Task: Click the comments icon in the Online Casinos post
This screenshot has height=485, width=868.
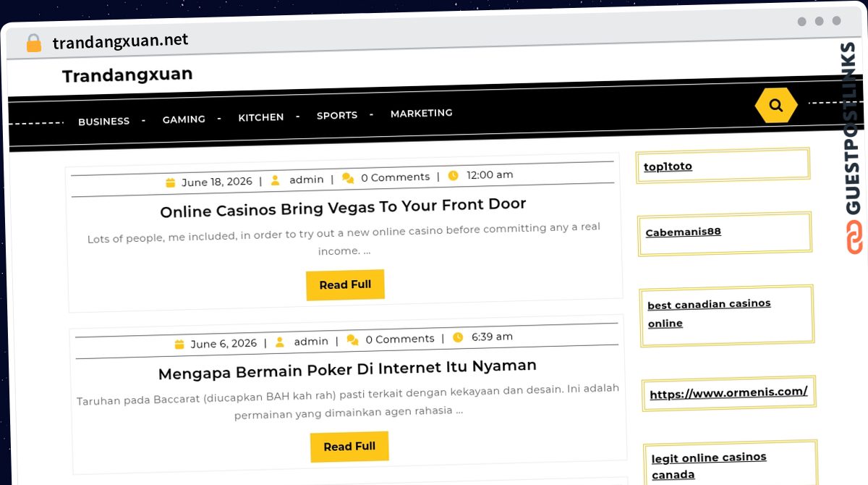Action: point(348,178)
